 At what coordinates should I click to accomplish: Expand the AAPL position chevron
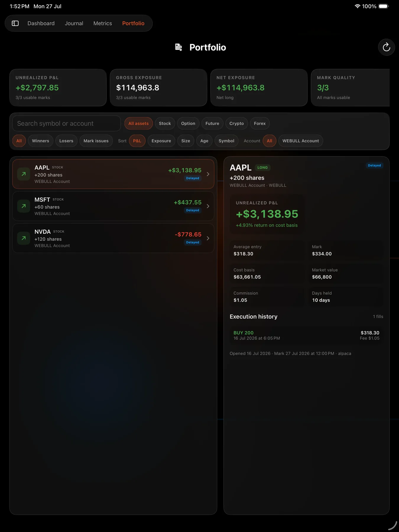(208, 174)
